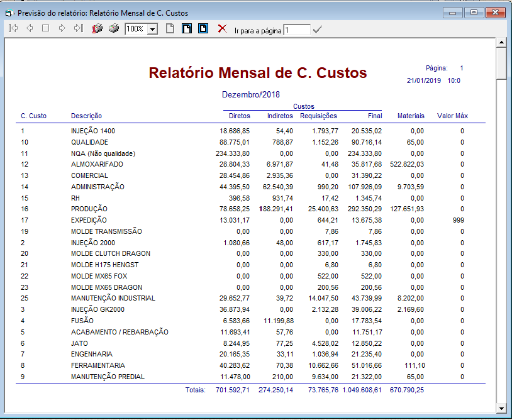Click the vertical scrollbar down arrow
Viewport: 512px width, 420px height.
(x=501, y=408)
